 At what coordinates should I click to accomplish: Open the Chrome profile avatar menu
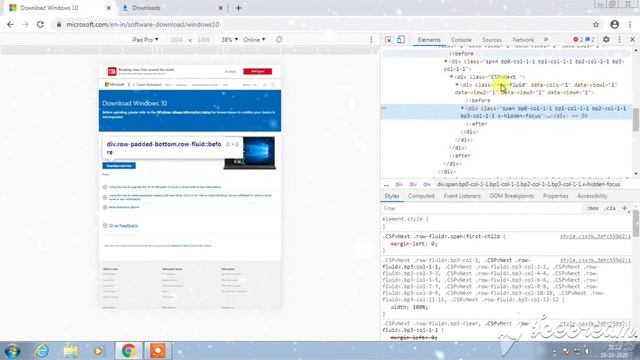614,24
